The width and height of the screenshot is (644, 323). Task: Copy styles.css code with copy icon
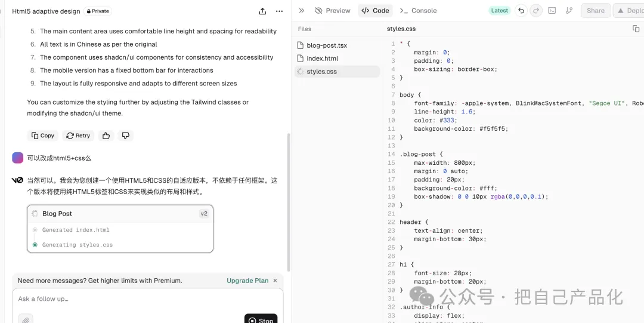[x=636, y=29]
